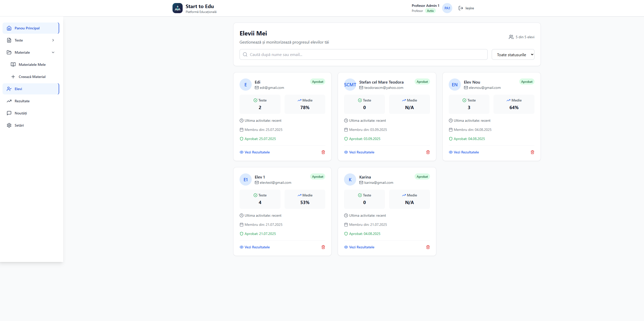Click the SCMT student avatar

point(350,85)
